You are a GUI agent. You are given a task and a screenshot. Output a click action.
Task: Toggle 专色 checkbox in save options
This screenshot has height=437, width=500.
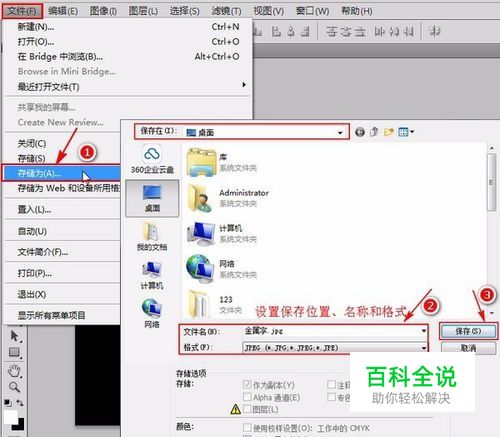(331, 397)
